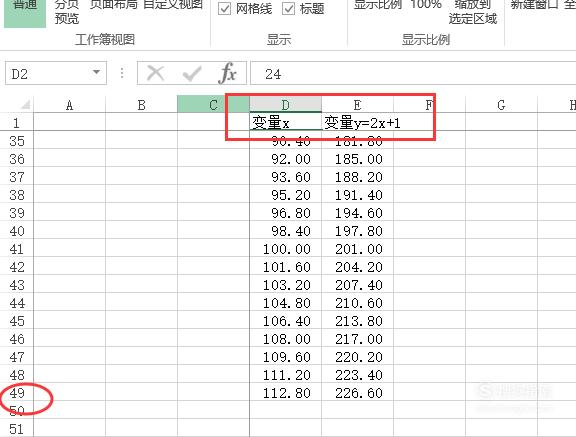This screenshot has width=576, height=437.
Task: Select row 1 header
Action: click(17, 122)
